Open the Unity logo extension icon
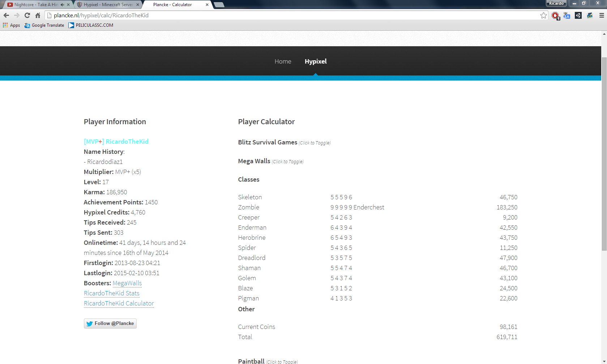This screenshot has height=364, width=607. [578, 16]
